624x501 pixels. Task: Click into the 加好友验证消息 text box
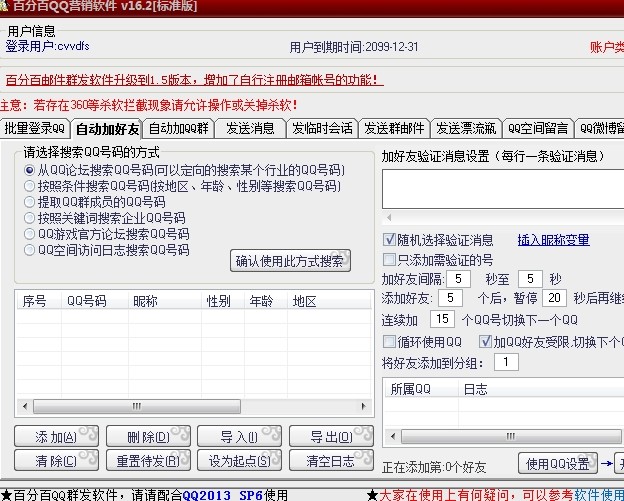[x=503, y=189]
